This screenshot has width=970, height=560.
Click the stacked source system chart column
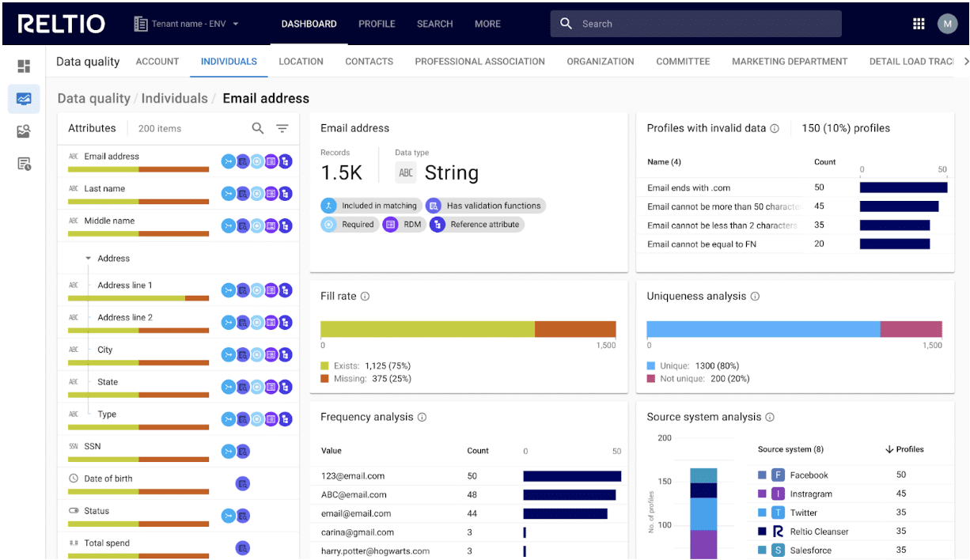tap(703, 513)
